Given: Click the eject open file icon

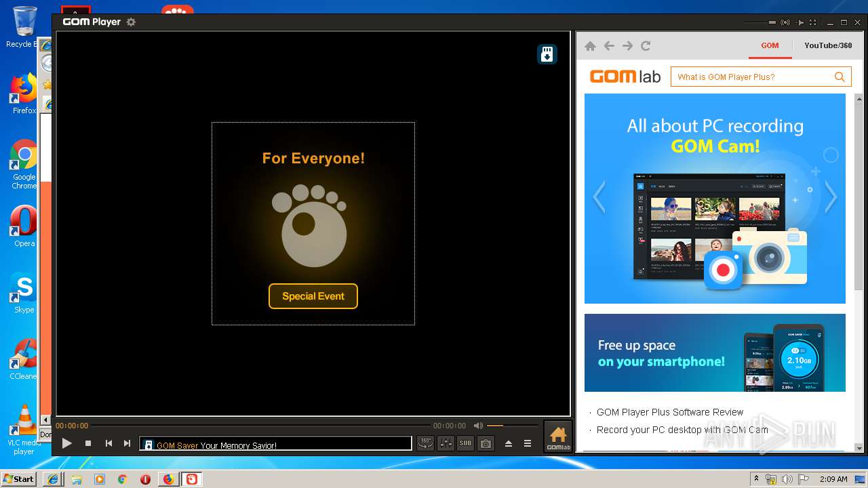Looking at the screenshot, I should [x=509, y=444].
